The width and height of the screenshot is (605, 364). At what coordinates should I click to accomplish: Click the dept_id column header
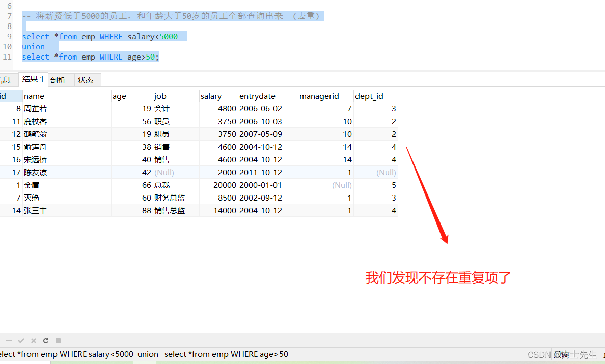[375, 96]
